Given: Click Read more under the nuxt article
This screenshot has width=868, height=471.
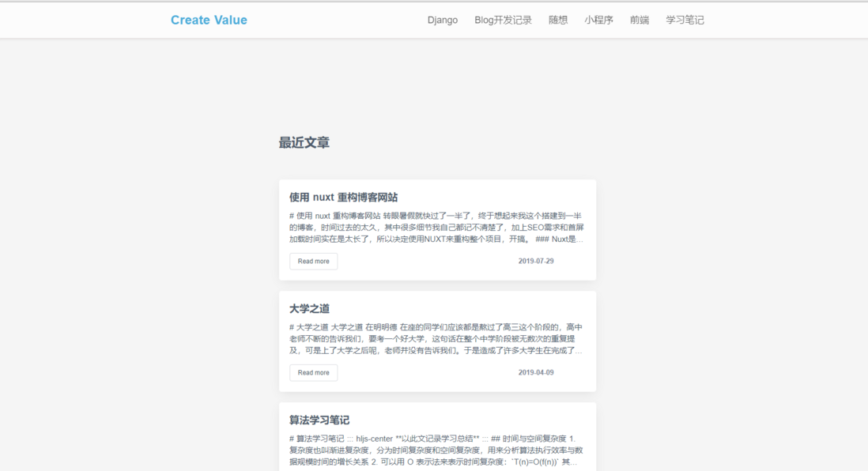Looking at the screenshot, I should point(313,262).
